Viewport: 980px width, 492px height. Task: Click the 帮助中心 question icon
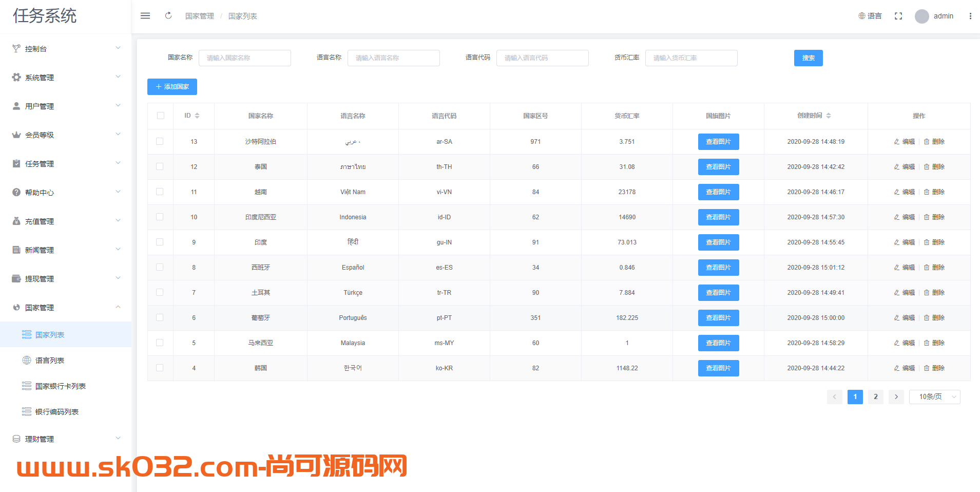coord(16,192)
